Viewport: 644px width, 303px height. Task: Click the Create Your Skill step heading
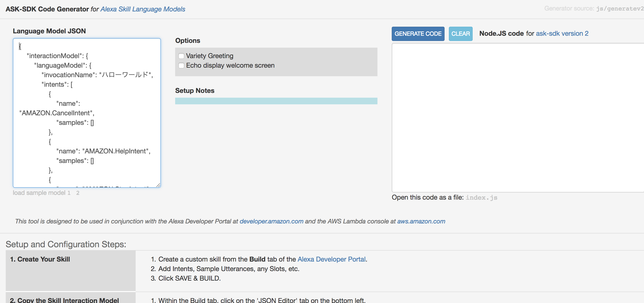pyautogui.click(x=40, y=259)
